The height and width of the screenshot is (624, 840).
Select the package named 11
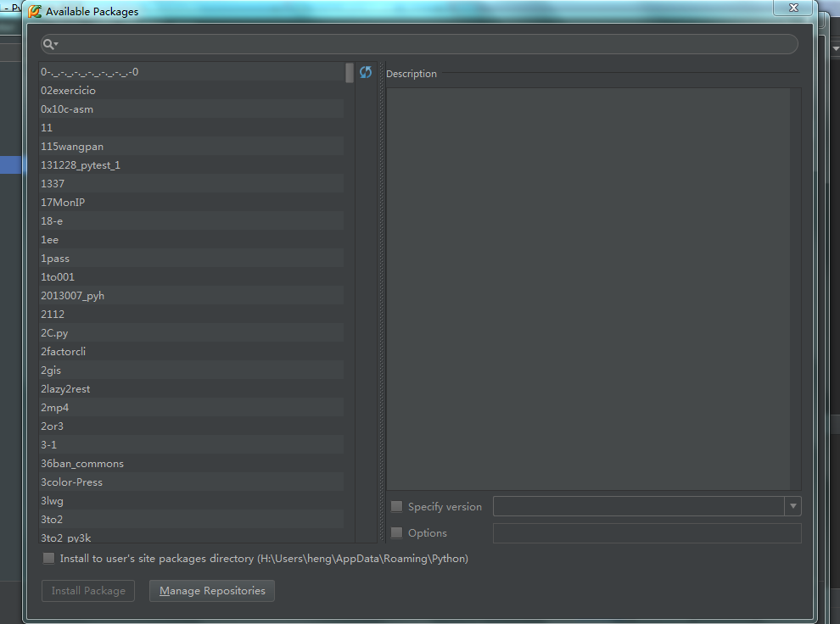191,128
